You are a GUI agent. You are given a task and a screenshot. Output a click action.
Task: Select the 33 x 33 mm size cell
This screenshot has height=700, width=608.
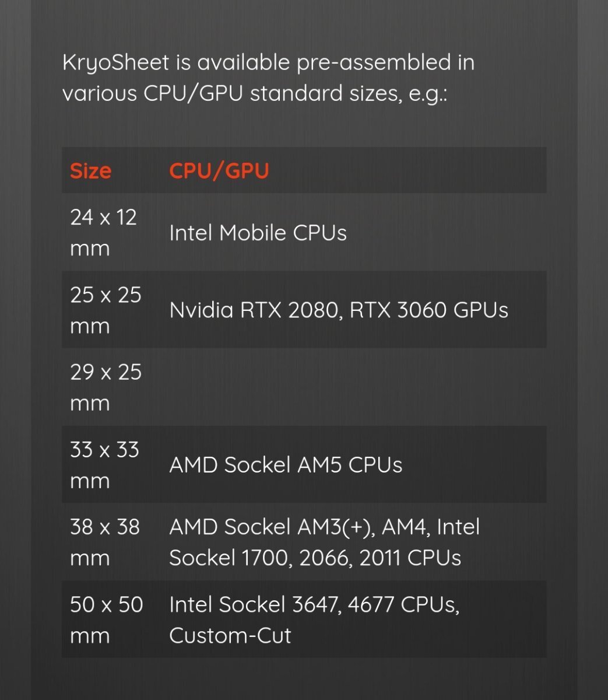(104, 465)
